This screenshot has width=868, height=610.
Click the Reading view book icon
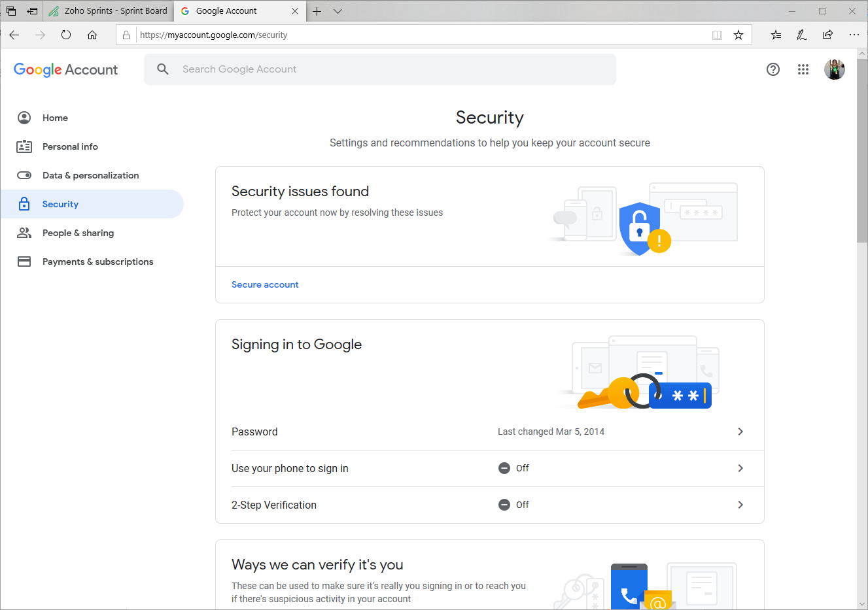click(x=718, y=35)
